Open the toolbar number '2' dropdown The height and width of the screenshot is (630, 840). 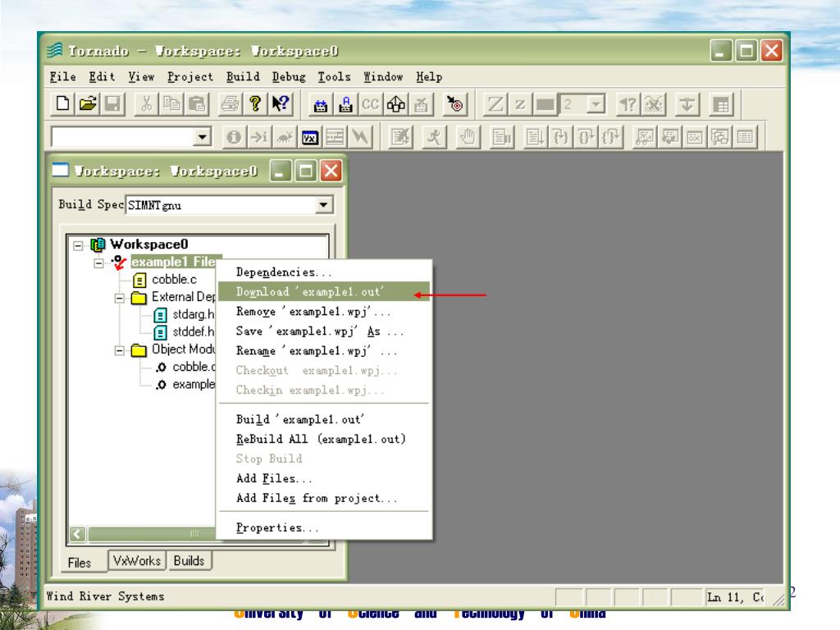click(x=596, y=104)
